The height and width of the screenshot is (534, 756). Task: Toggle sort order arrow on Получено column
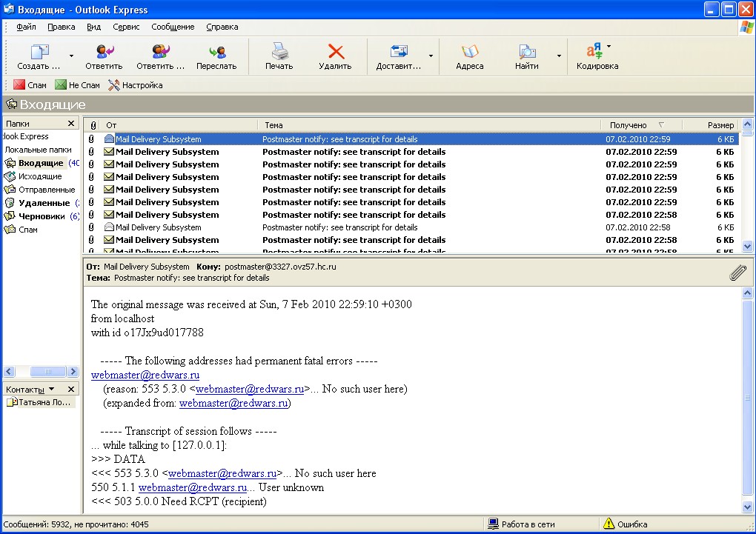point(661,125)
